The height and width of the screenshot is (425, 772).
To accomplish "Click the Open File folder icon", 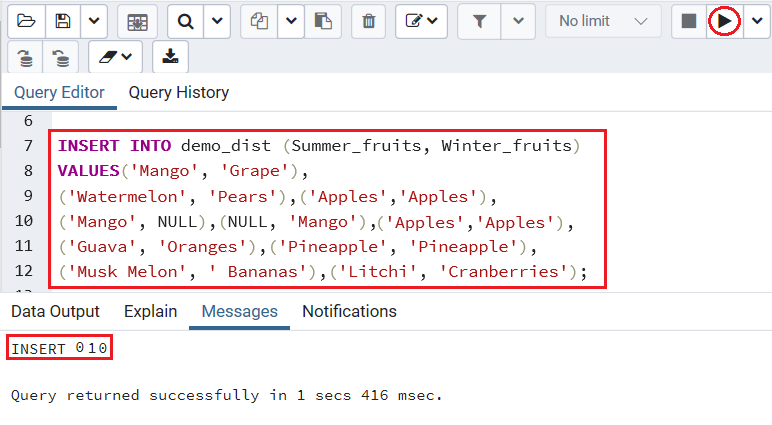I will pos(26,21).
